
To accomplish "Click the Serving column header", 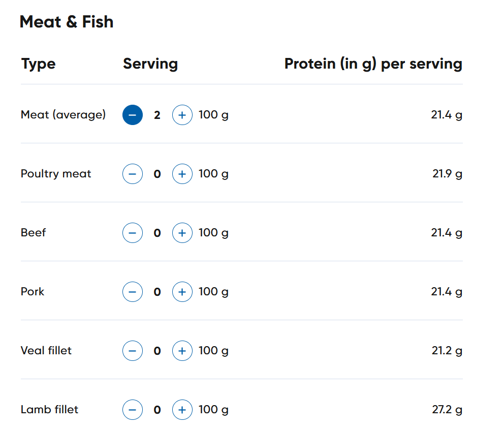I will (x=150, y=64).
